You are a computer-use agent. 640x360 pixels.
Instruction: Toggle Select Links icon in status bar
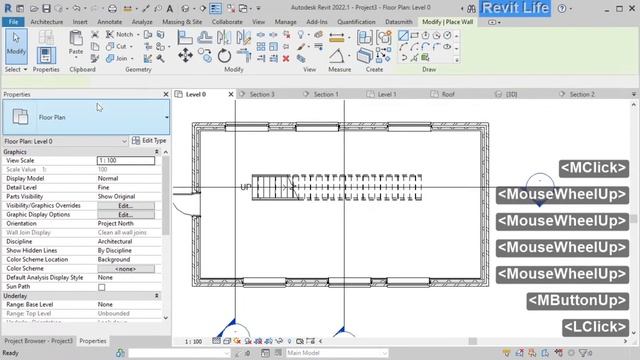[507, 353]
